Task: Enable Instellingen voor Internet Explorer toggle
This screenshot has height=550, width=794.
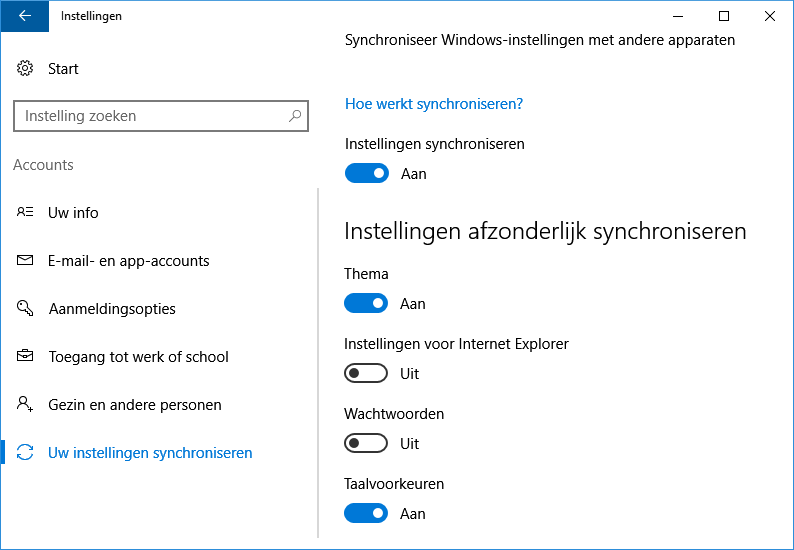Action: point(366,374)
